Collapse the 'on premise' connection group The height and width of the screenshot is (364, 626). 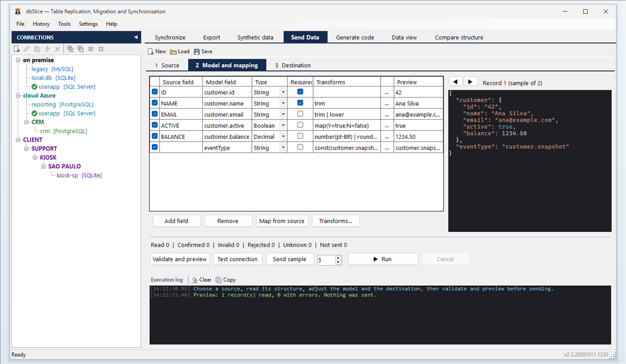click(x=18, y=60)
